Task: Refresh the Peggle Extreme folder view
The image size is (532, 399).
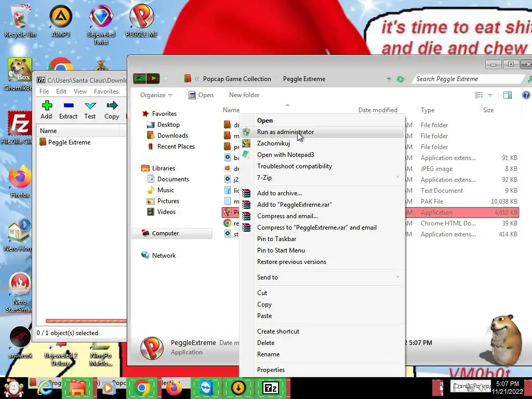Action: (401, 79)
